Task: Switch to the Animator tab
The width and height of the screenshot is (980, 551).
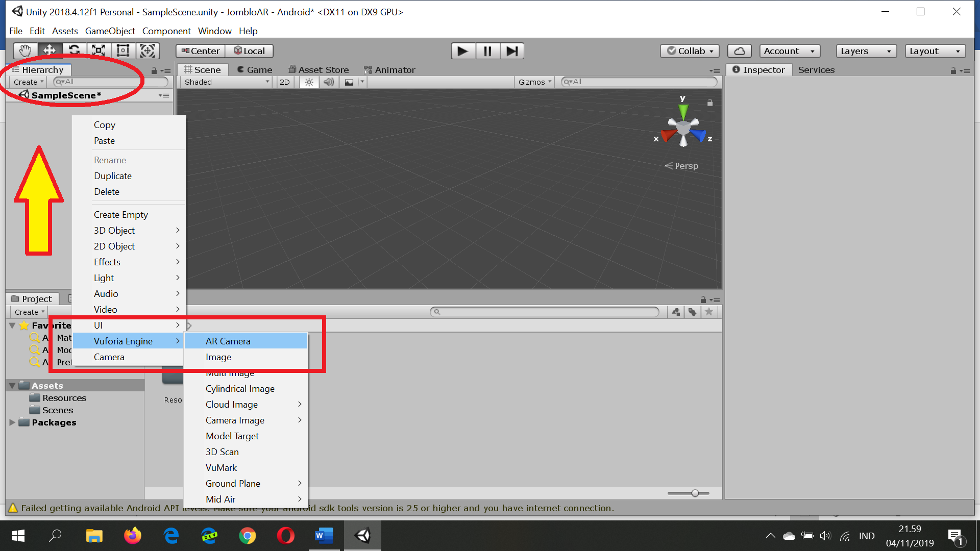Action: 389,70
